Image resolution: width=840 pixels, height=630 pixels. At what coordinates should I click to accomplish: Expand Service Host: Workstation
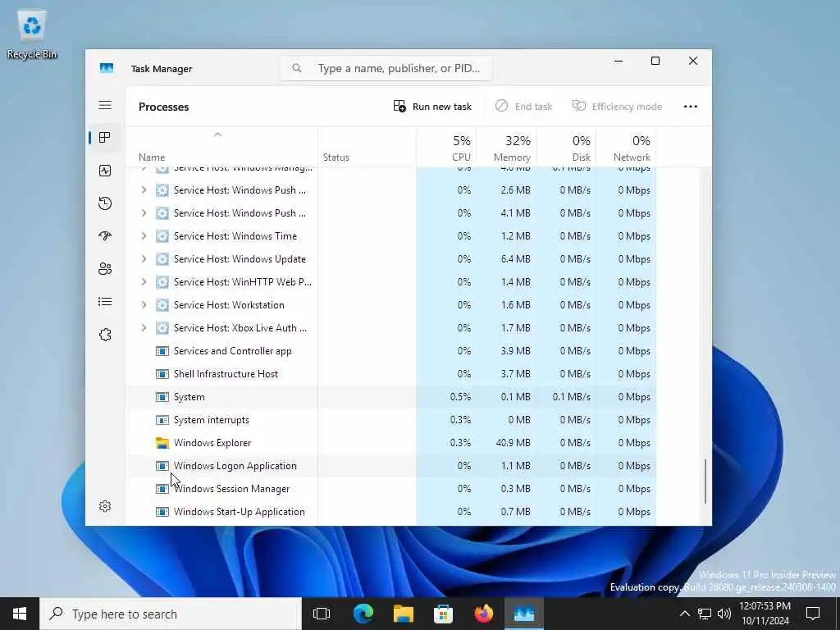(144, 305)
